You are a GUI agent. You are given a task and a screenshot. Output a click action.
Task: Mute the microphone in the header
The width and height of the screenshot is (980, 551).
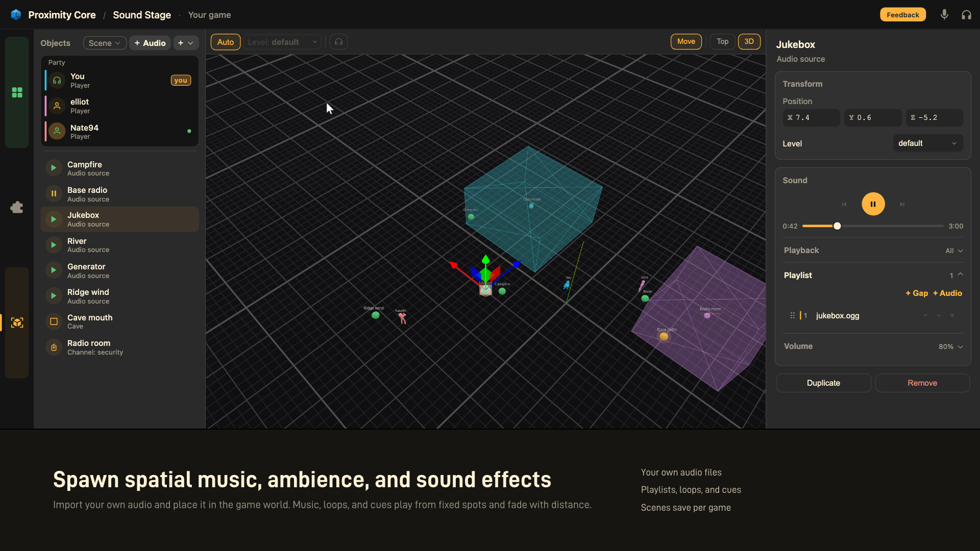[944, 15]
